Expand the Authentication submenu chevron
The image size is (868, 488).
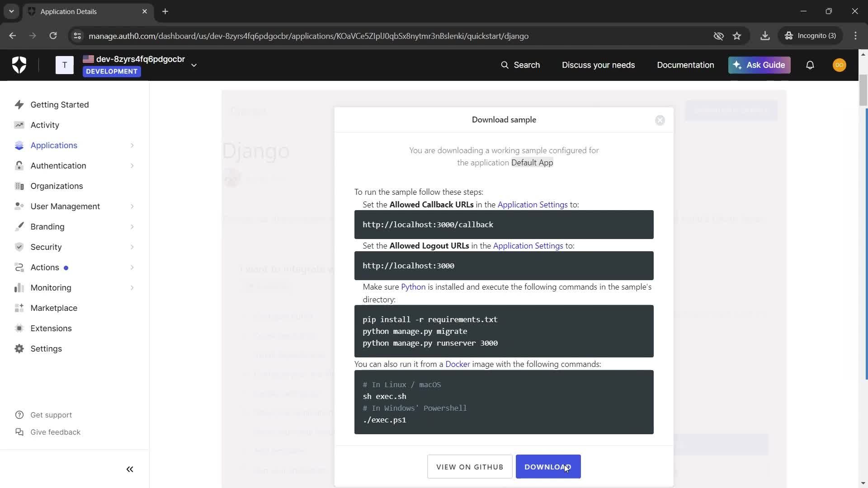click(132, 166)
